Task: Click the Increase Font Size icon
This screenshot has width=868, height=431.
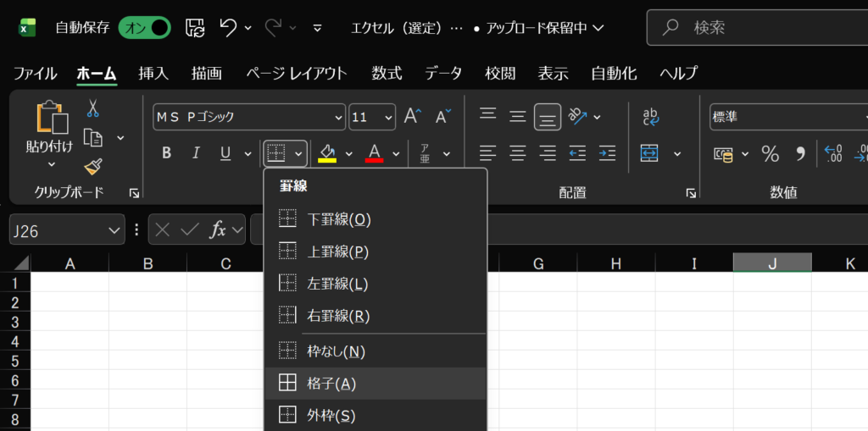Action: (x=413, y=117)
